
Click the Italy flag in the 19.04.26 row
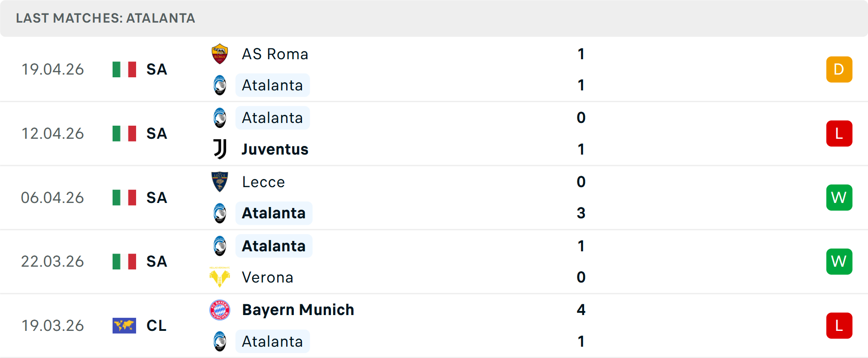[124, 70]
